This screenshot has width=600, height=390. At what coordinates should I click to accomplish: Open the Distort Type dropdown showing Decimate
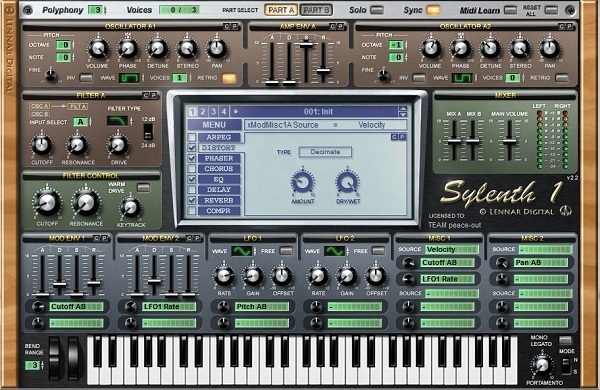click(325, 152)
